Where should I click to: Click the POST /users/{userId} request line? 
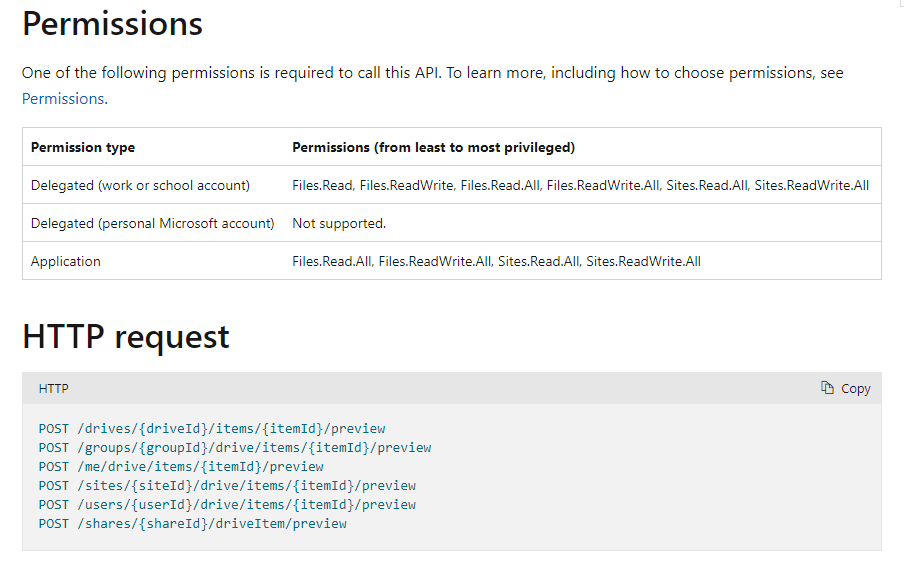pyautogui.click(x=227, y=504)
